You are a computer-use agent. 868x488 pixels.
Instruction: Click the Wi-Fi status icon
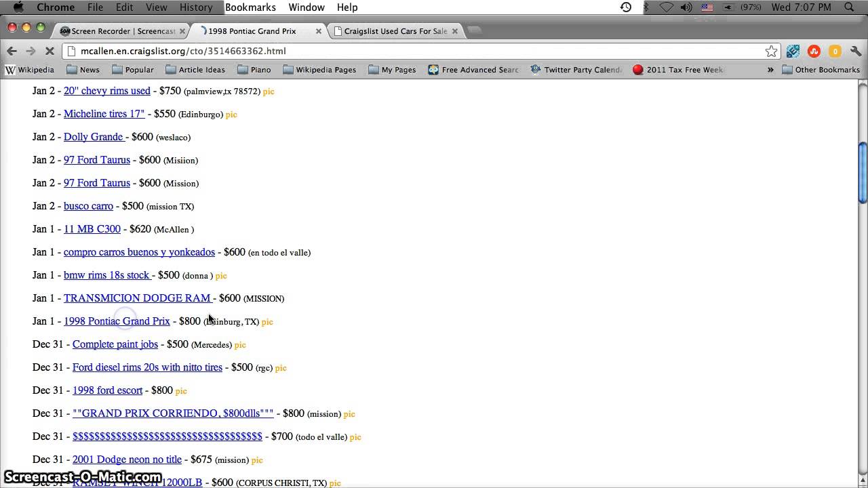666,7
